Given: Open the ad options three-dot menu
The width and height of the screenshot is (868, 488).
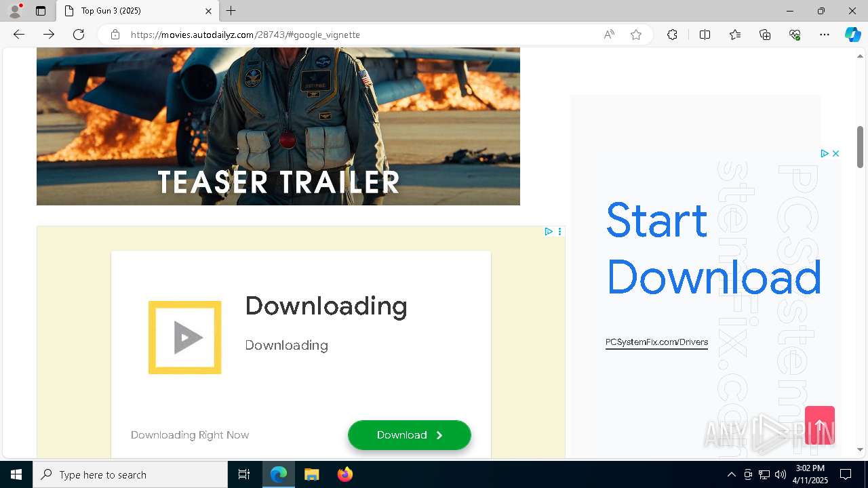Looking at the screenshot, I should coord(559,232).
